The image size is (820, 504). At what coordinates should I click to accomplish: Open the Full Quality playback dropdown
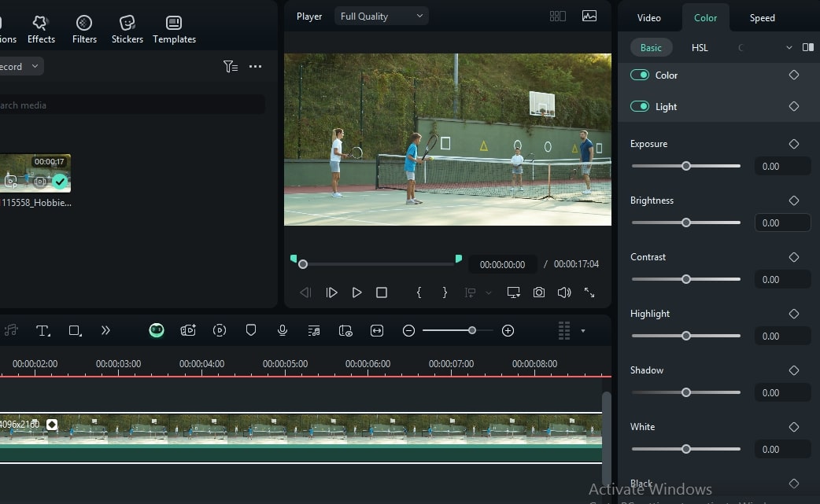(x=381, y=15)
